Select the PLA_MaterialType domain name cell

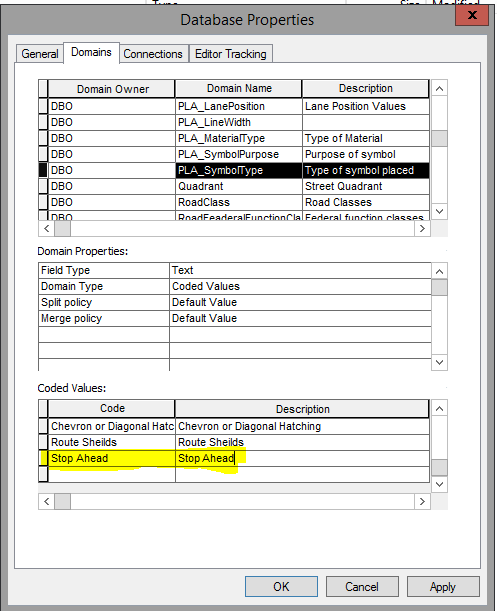239,138
